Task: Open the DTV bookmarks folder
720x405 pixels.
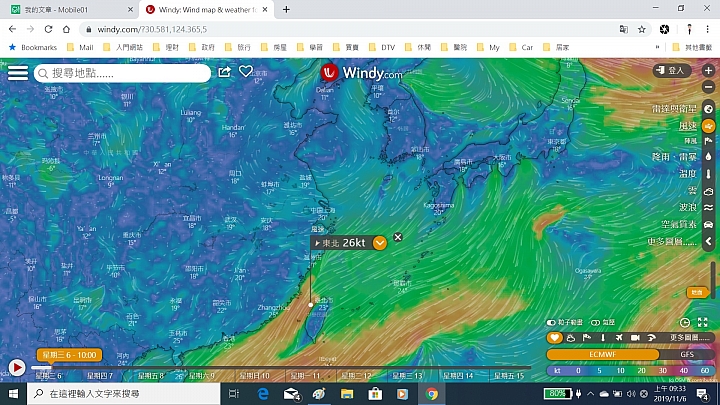Action: pos(382,47)
